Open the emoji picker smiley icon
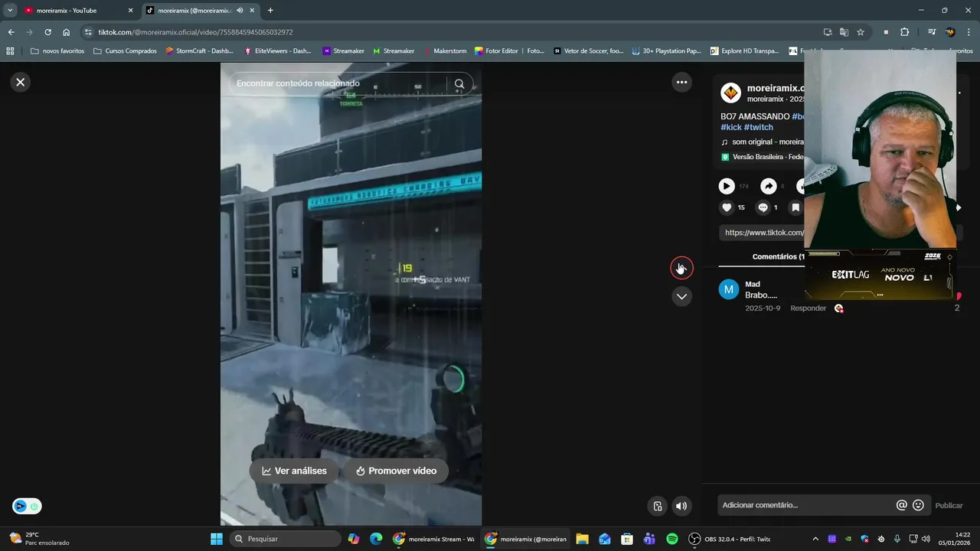The height and width of the screenshot is (551, 980). click(x=918, y=505)
